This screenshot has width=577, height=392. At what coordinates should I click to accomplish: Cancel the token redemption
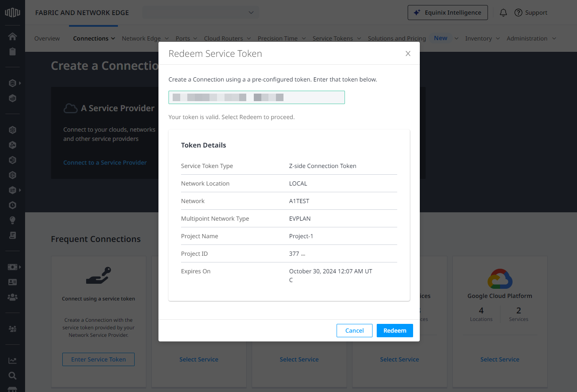tap(354, 331)
